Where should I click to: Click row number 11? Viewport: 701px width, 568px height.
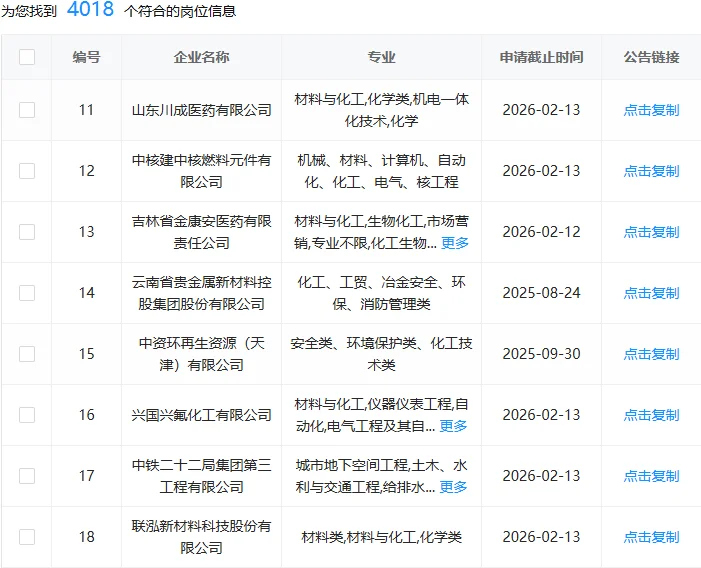(86, 110)
